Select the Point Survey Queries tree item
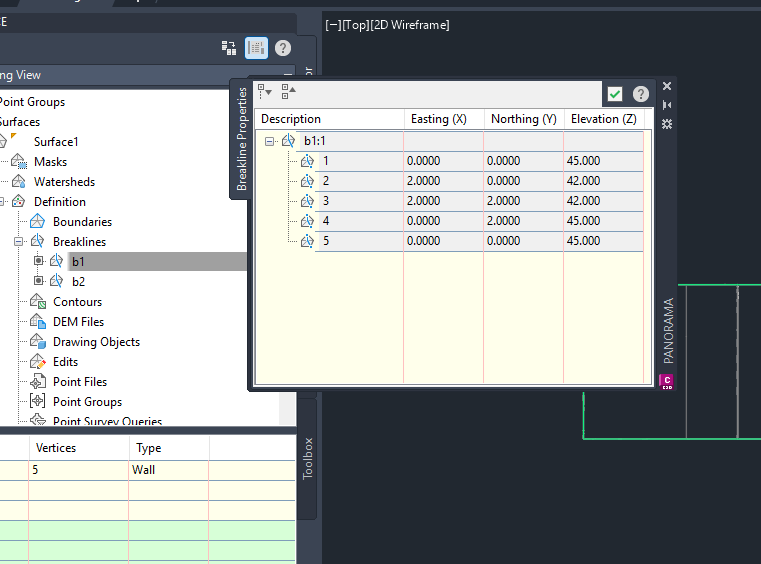Image resolution: width=761 pixels, height=564 pixels. click(x=107, y=421)
